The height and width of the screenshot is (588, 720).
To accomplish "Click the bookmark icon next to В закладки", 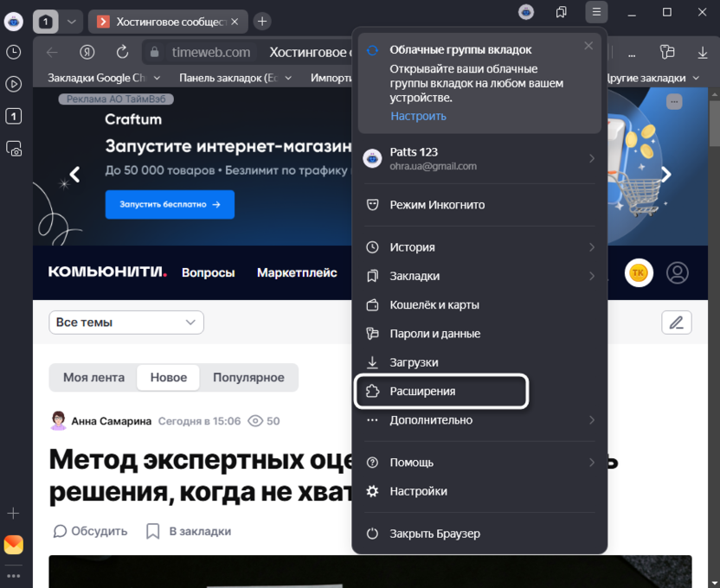I will tap(152, 531).
